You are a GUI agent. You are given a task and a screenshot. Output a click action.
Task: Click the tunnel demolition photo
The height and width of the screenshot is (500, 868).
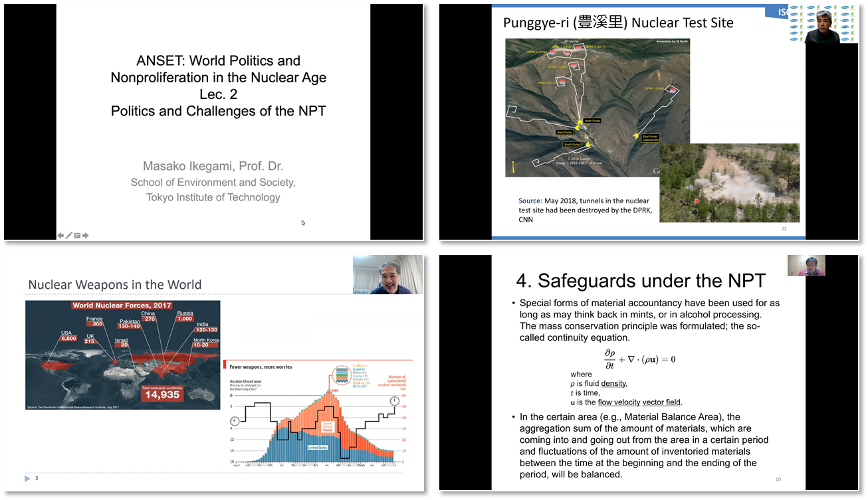tap(729, 183)
